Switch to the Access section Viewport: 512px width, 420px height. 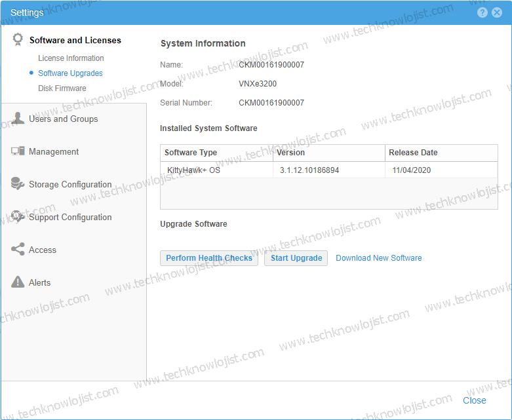coord(43,250)
